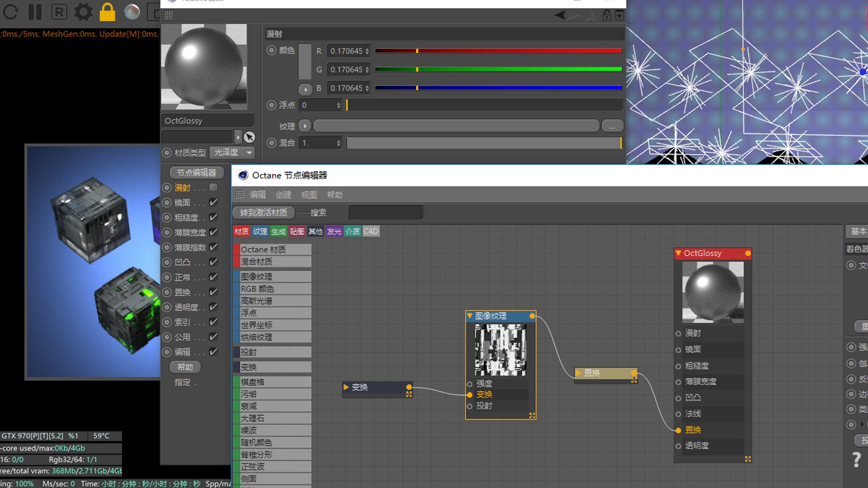Open the 材质类型 光泽度 dropdown
Screen dimensions: 868x488
pos(233,153)
